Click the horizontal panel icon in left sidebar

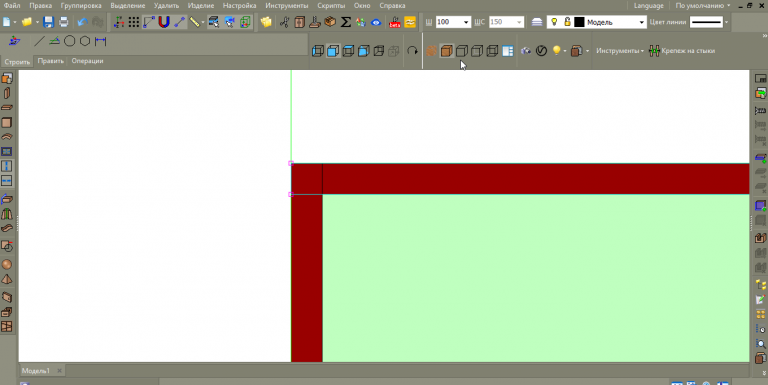coord(7,108)
